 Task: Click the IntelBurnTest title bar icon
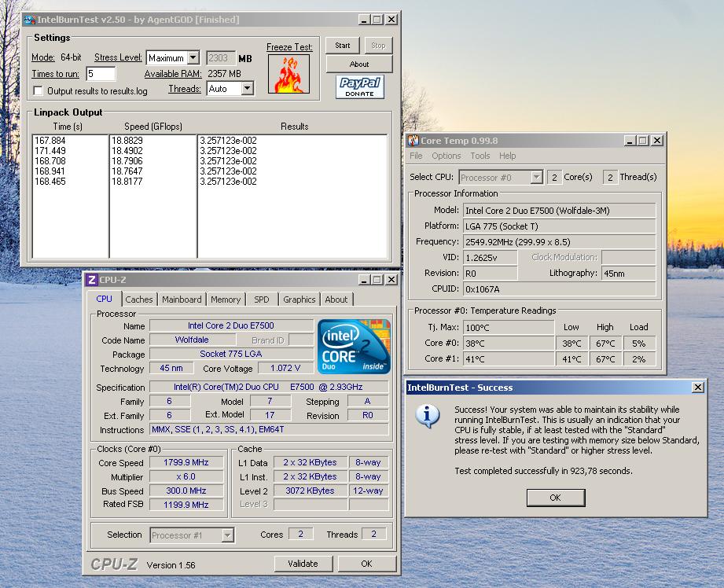click(x=30, y=20)
